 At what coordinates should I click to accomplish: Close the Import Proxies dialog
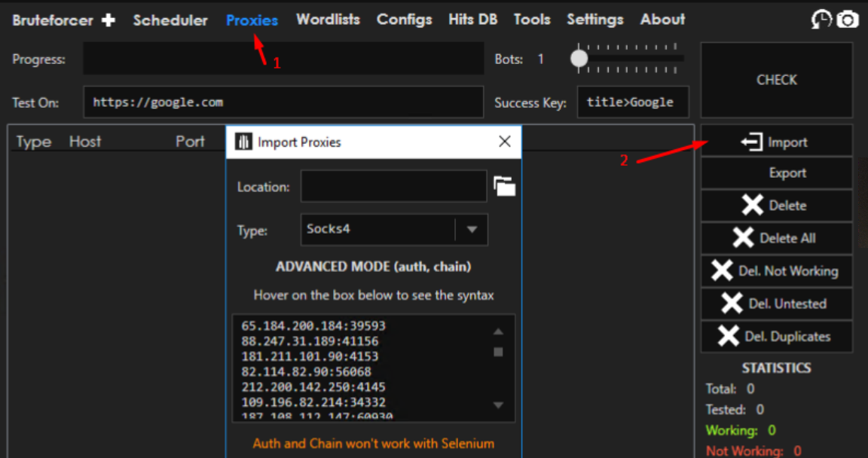tap(505, 142)
